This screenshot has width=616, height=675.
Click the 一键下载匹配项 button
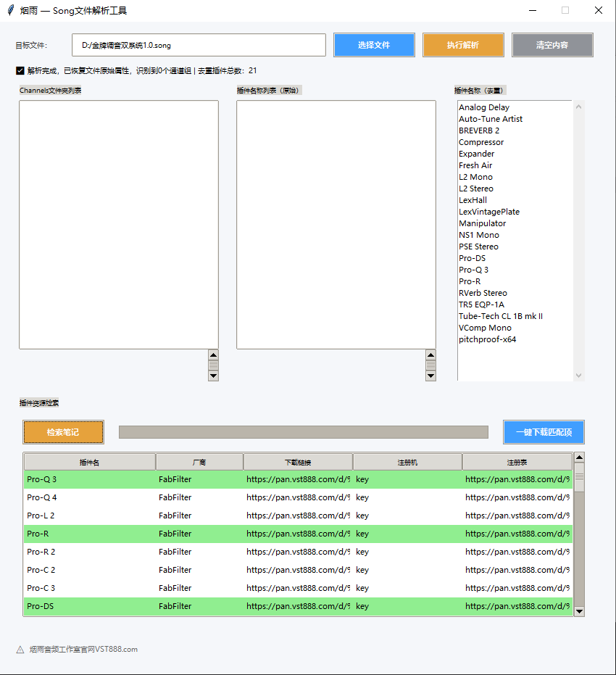544,432
